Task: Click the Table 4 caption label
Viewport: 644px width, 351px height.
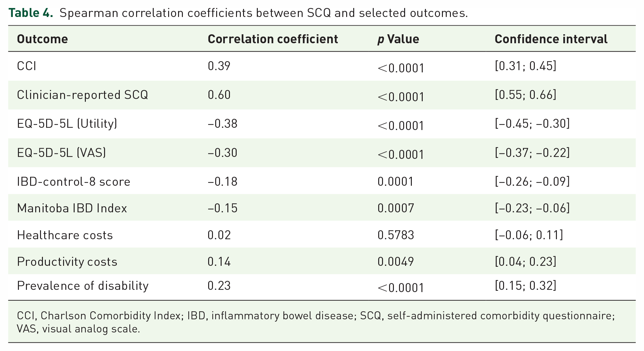Action: coord(31,13)
